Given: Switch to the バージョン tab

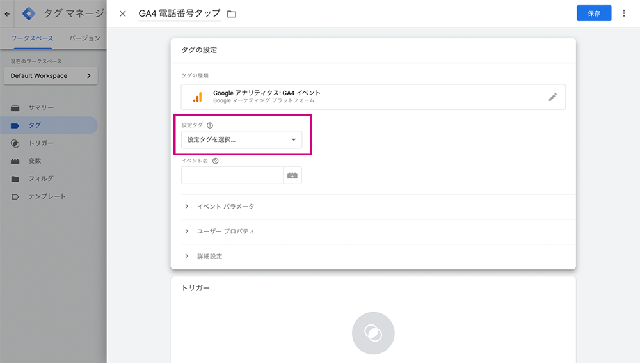Looking at the screenshot, I should click(84, 38).
